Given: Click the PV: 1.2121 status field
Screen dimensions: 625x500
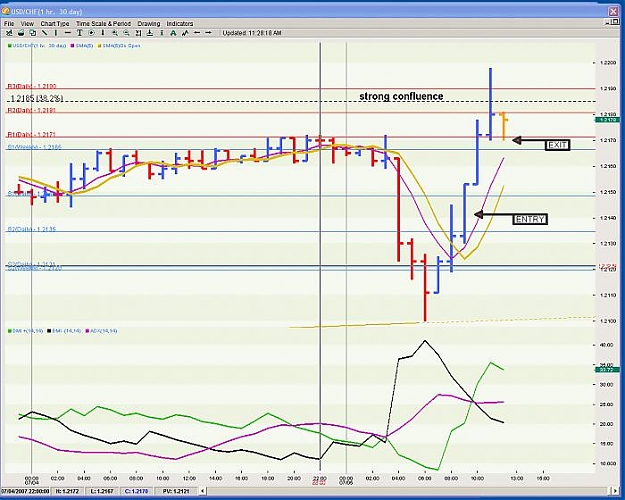Looking at the screenshot, I should tap(177, 491).
